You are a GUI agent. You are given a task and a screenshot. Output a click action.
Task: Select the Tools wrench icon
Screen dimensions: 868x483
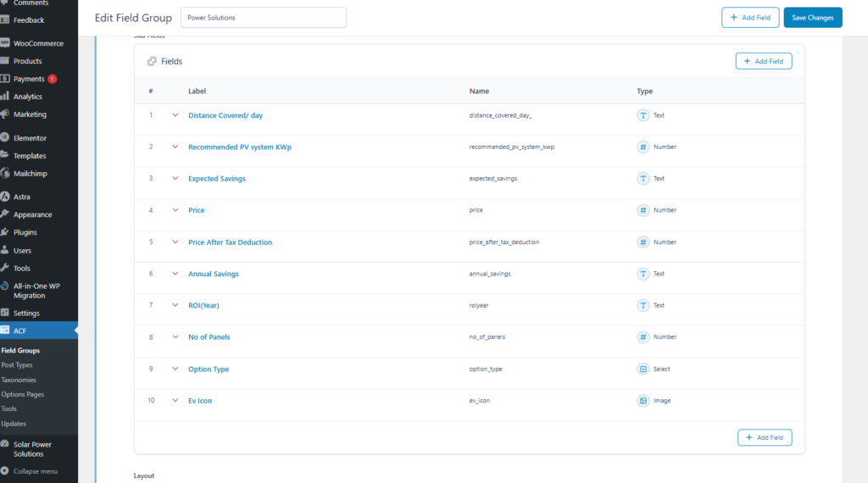(x=5, y=268)
